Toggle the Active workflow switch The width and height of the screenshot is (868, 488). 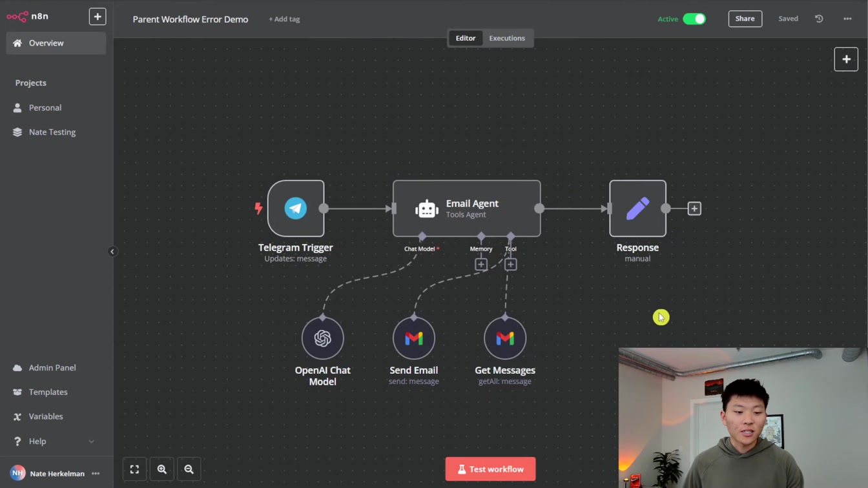694,19
